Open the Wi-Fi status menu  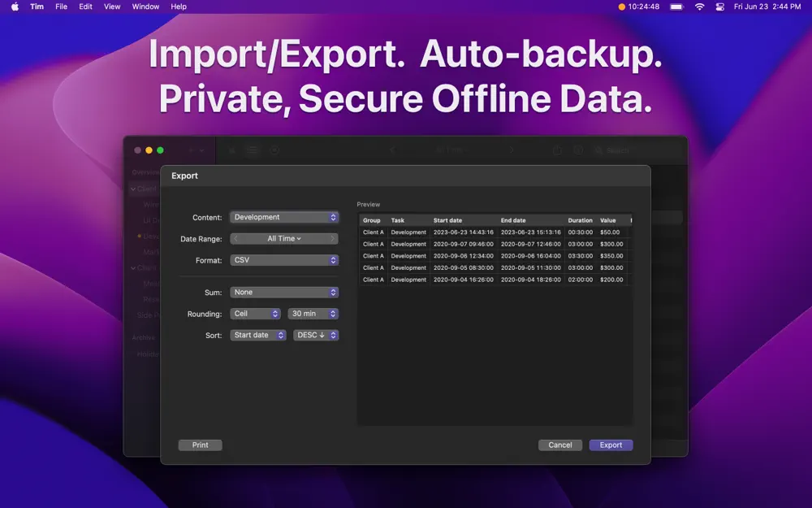[700, 7]
